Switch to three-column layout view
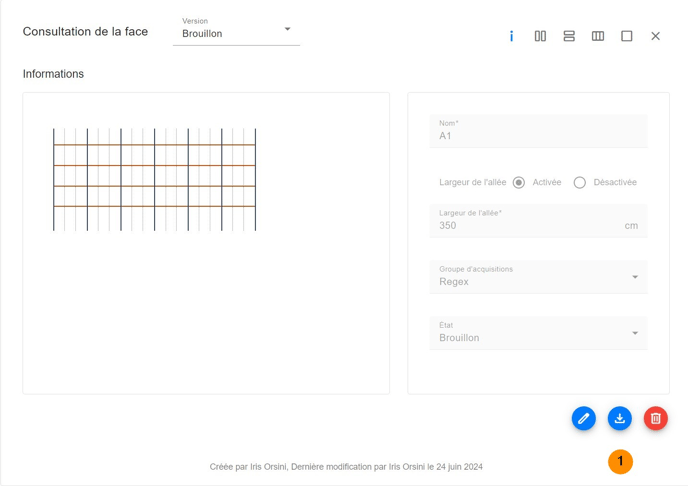 [x=598, y=36]
